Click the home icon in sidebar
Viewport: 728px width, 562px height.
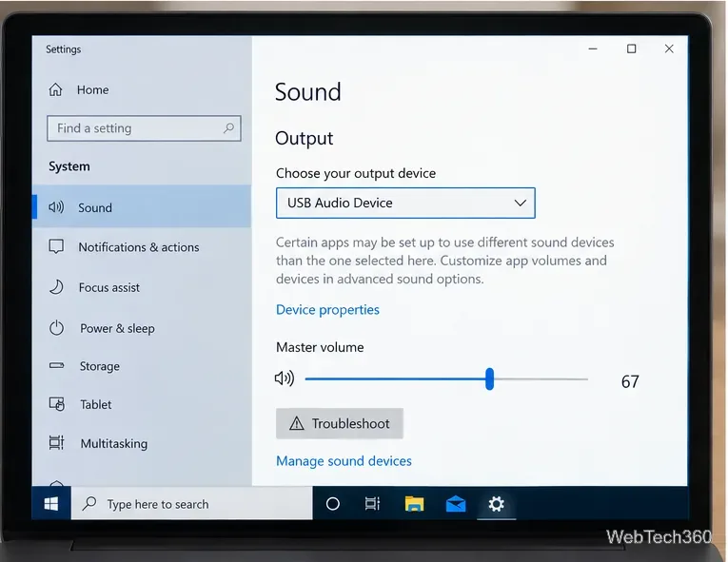56,89
